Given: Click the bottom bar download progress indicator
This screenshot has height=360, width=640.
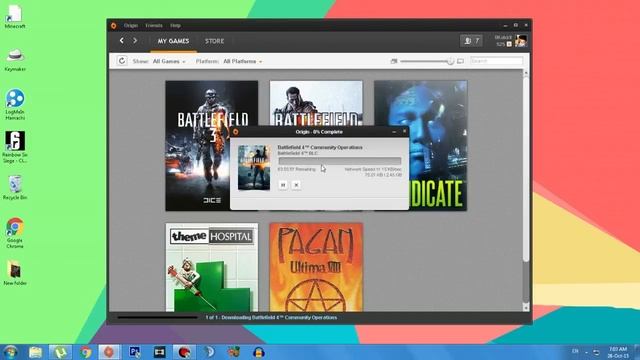Looking at the screenshot, I should coord(157,317).
